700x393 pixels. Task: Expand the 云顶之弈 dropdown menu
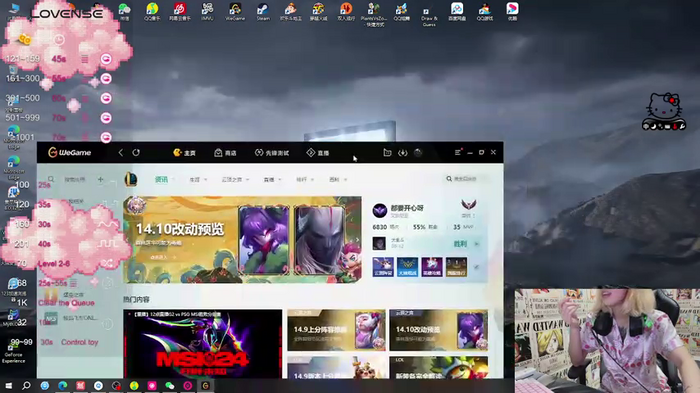pos(235,180)
